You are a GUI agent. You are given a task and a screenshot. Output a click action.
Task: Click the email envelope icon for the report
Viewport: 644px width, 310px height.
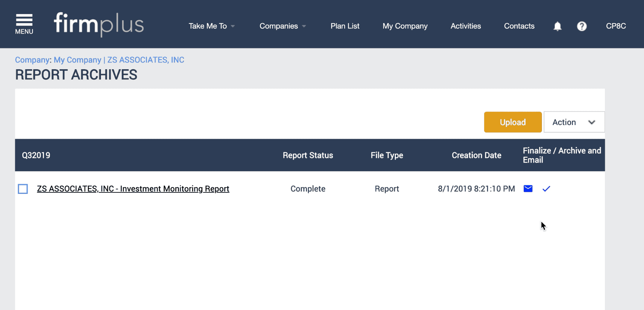(528, 189)
